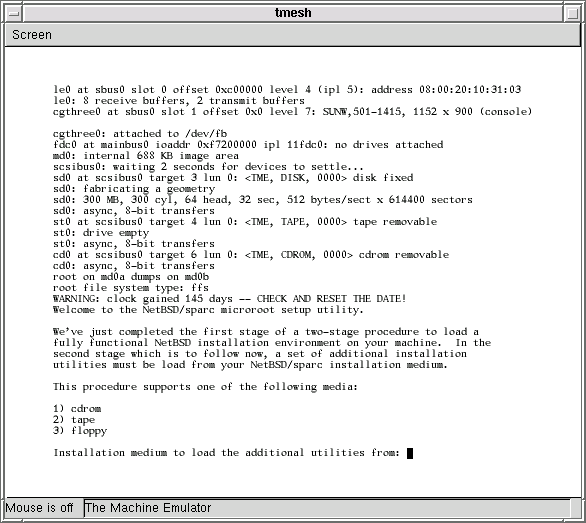Click the 'Installation medium to load' prompt text
Viewport: 586px width, 523px height.
point(226,453)
